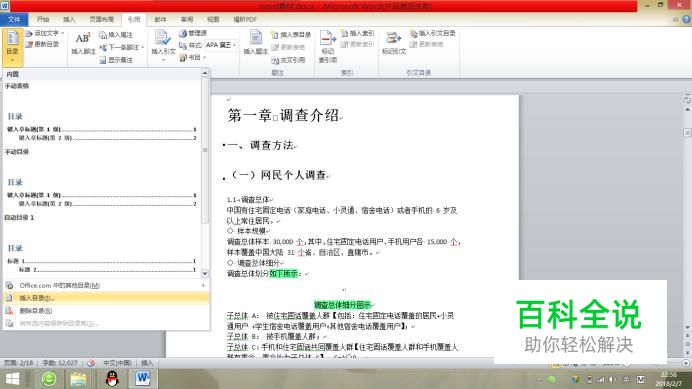Screen dimensions: 692x389
Task: Click the 插入引文 insert citation icon
Action: point(162,38)
